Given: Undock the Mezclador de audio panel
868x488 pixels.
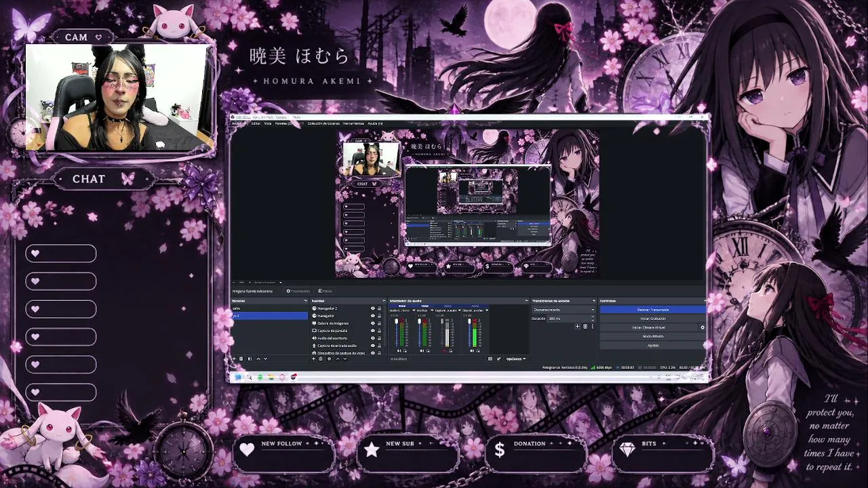Looking at the screenshot, I should [x=526, y=301].
